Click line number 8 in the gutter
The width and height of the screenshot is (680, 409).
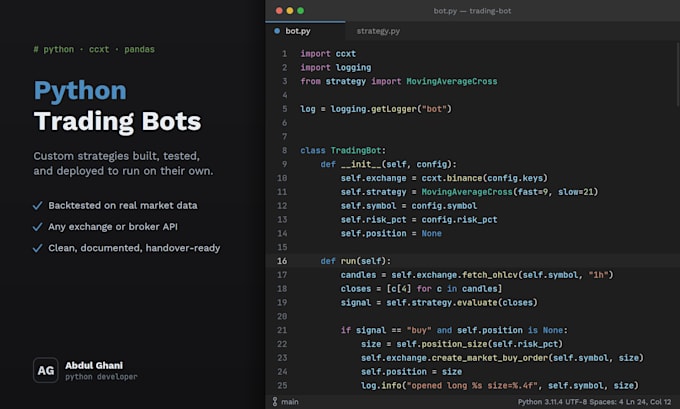tap(284, 150)
